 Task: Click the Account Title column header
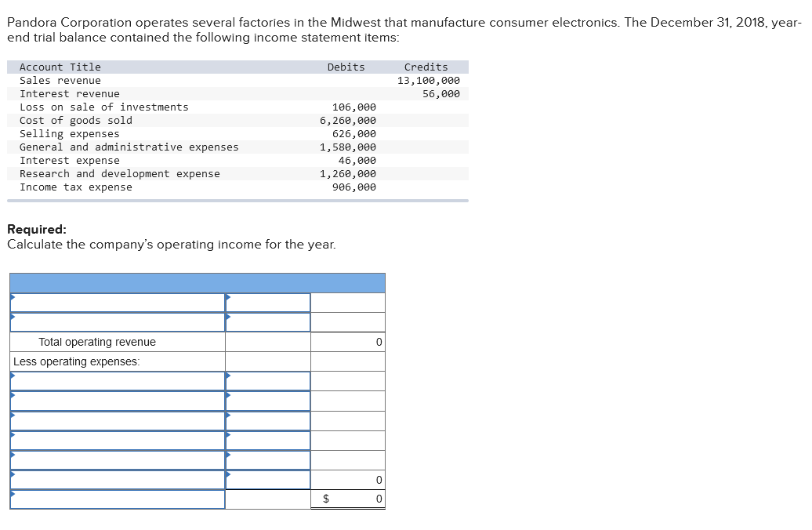60,67
